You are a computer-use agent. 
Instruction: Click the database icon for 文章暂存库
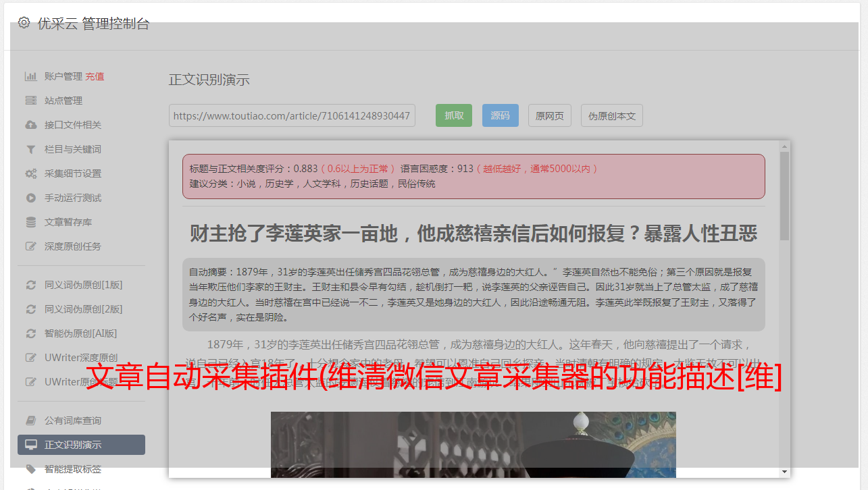pos(30,222)
